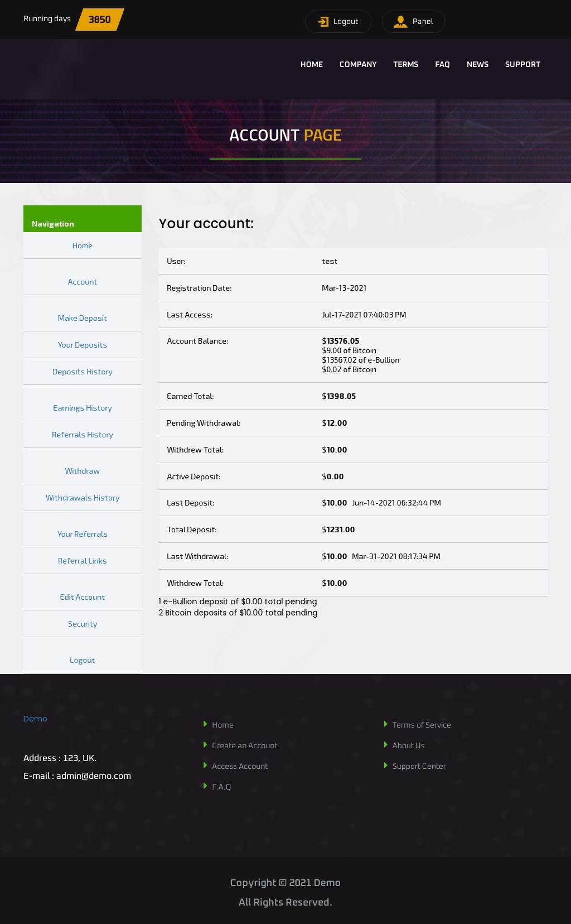Go to Withdrawals History in sidebar
The image size is (571, 924).
tap(82, 498)
